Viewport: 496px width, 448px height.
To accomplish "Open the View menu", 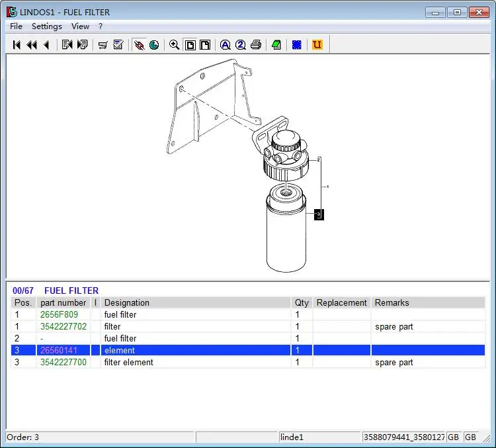I will [x=80, y=26].
